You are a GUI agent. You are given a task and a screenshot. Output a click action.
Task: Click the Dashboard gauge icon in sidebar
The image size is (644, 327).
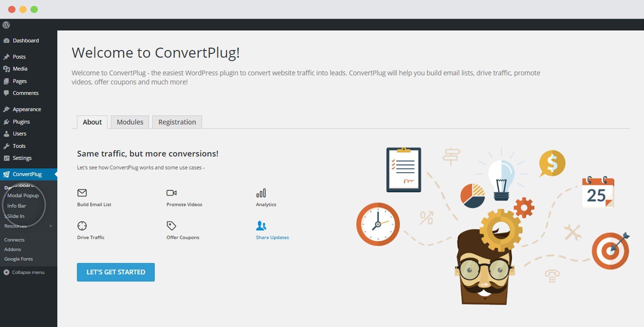(x=6, y=41)
